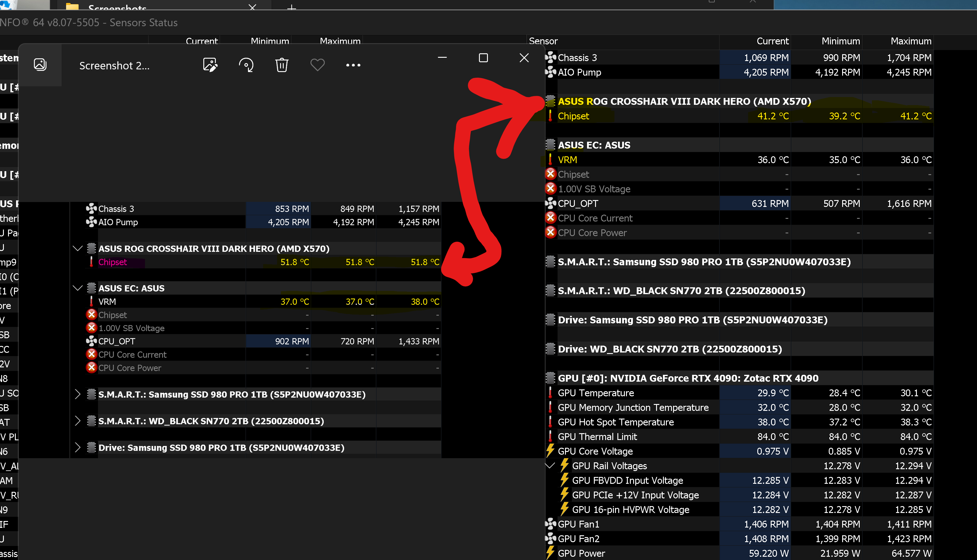Collapse ASUS ROG CROSSHAIR group in Photos screenshot

(x=78, y=249)
